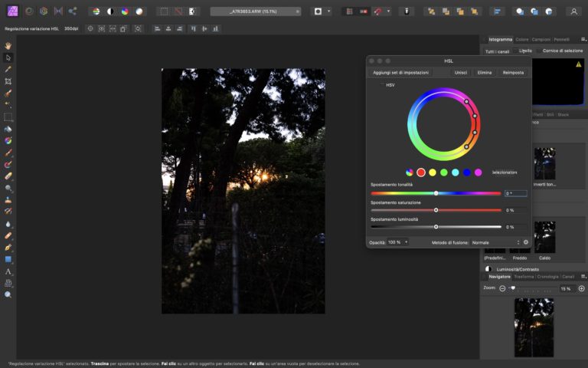
Task: Select the Crop tool
Action: (x=8, y=81)
